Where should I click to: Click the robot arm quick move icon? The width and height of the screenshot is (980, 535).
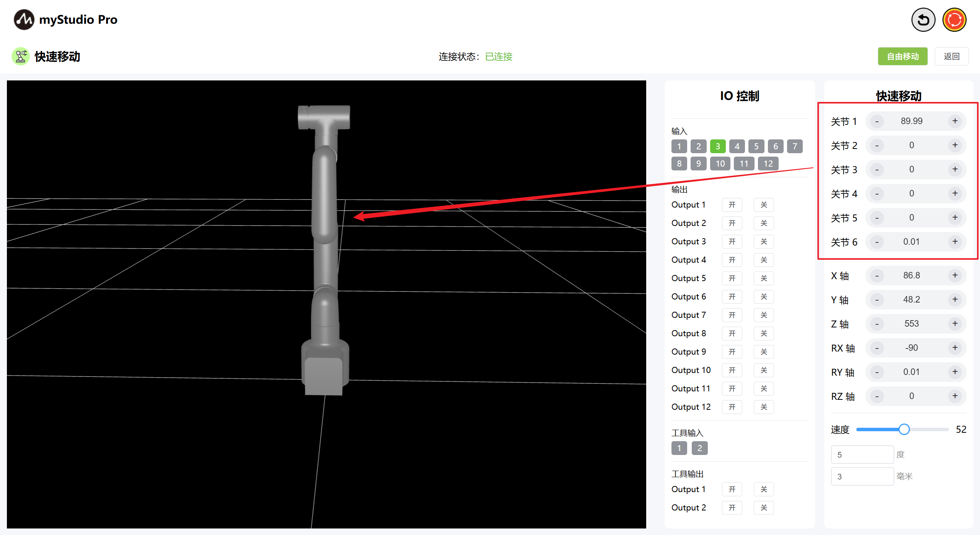21,57
